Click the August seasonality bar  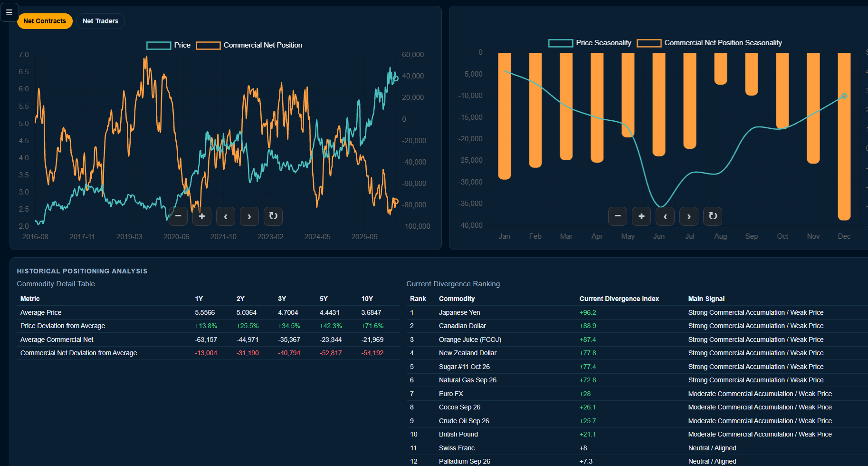721,68
